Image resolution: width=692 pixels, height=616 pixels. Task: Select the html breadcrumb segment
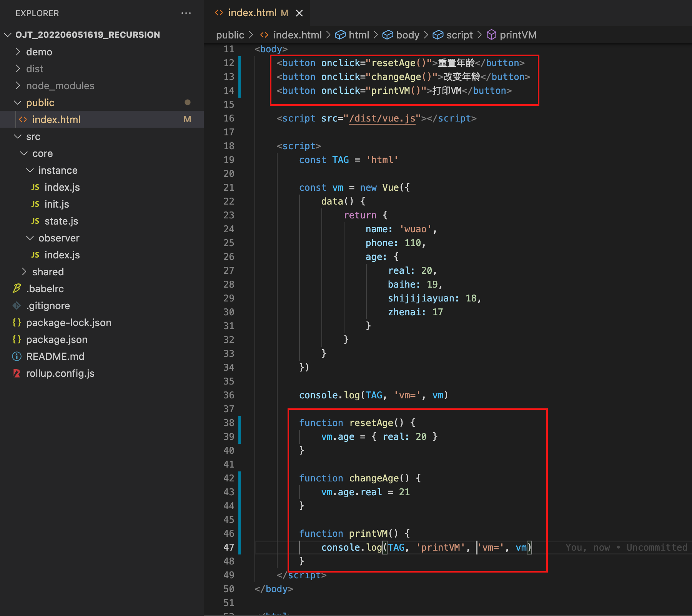[359, 35]
